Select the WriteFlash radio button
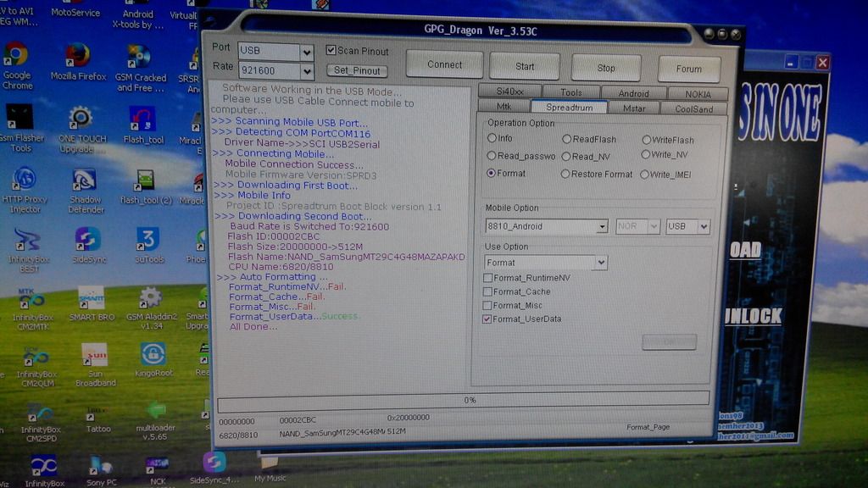 (x=646, y=140)
